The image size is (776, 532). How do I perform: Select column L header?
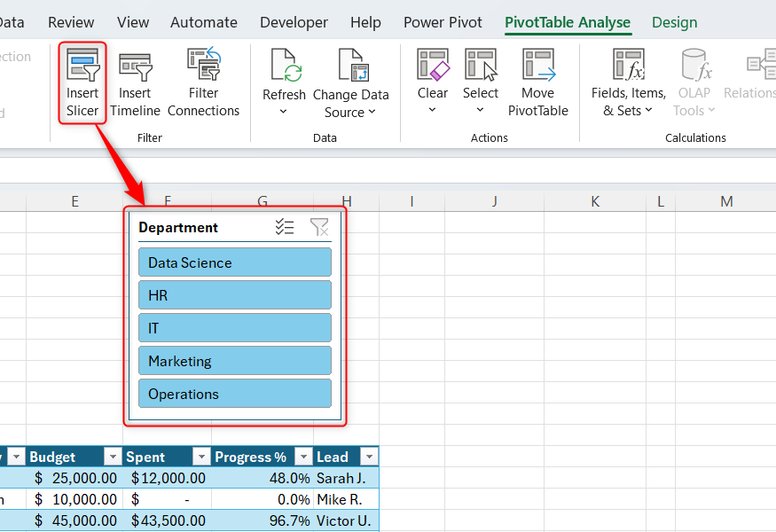(661, 201)
